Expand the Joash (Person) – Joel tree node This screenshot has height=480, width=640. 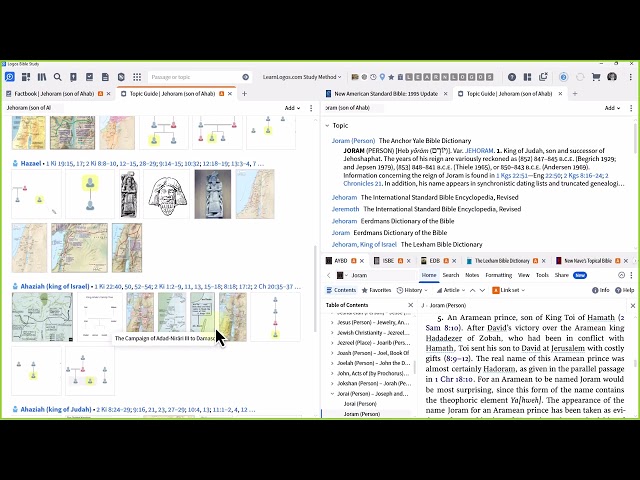332,353
